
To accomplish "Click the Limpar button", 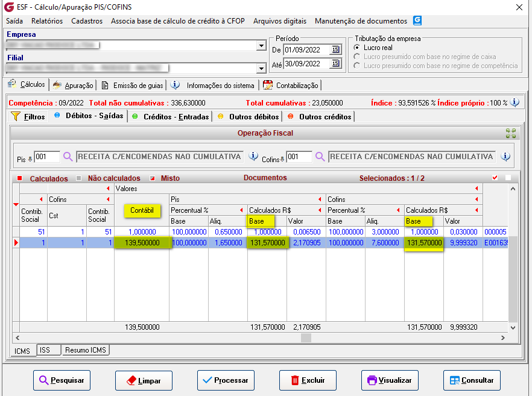I will pyautogui.click(x=144, y=380).
